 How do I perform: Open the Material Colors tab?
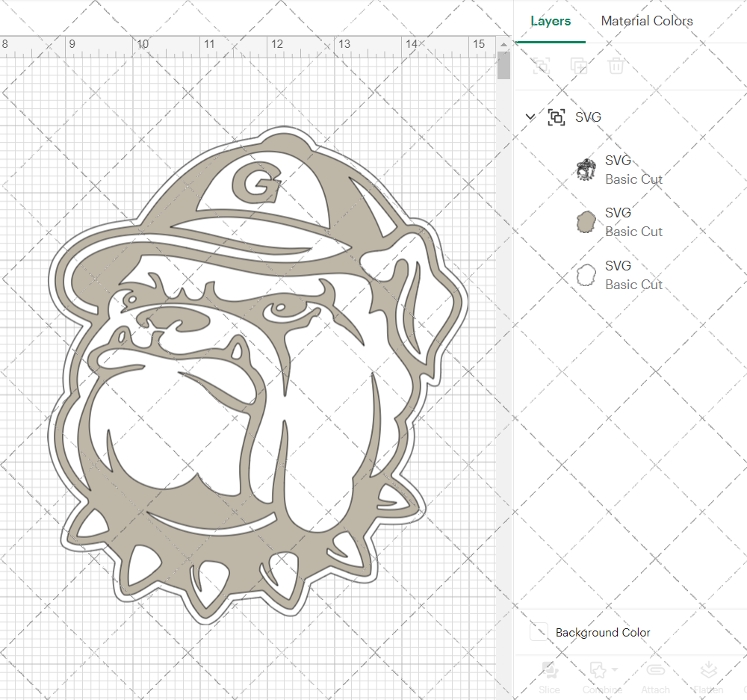(x=646, y=21)
